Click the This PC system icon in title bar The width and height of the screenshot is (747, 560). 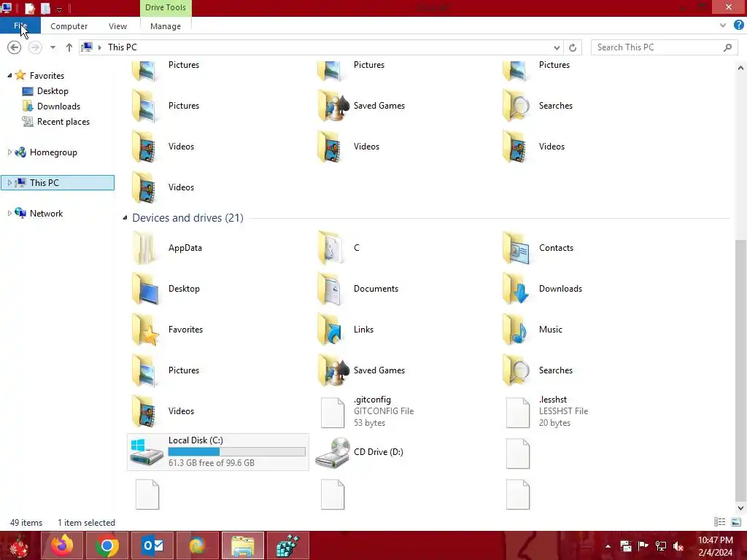point(7,7)
